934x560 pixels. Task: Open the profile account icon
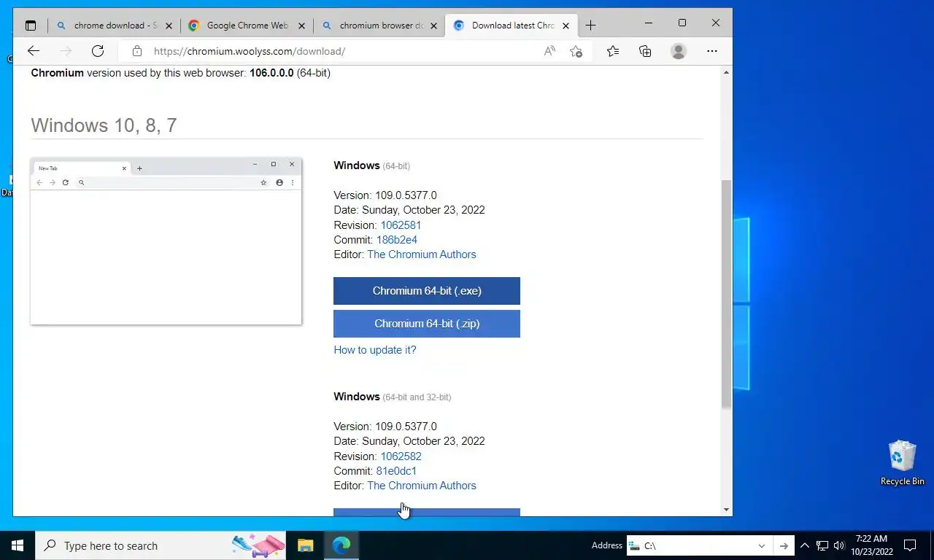(679, 51)
